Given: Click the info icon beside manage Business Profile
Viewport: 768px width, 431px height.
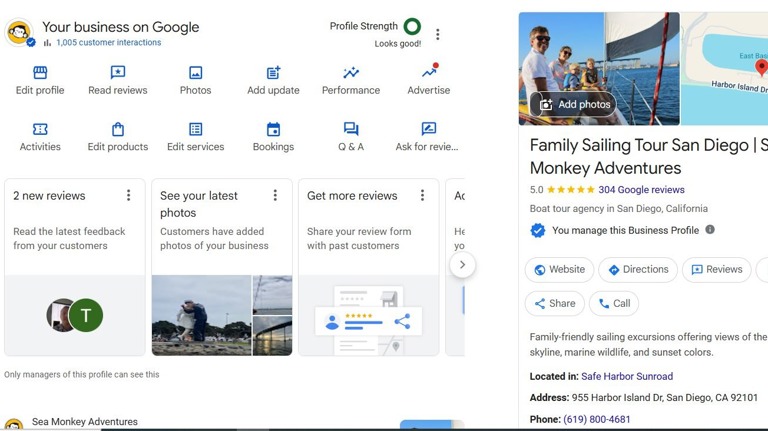Looking at the screenshot, I should 710,229.
